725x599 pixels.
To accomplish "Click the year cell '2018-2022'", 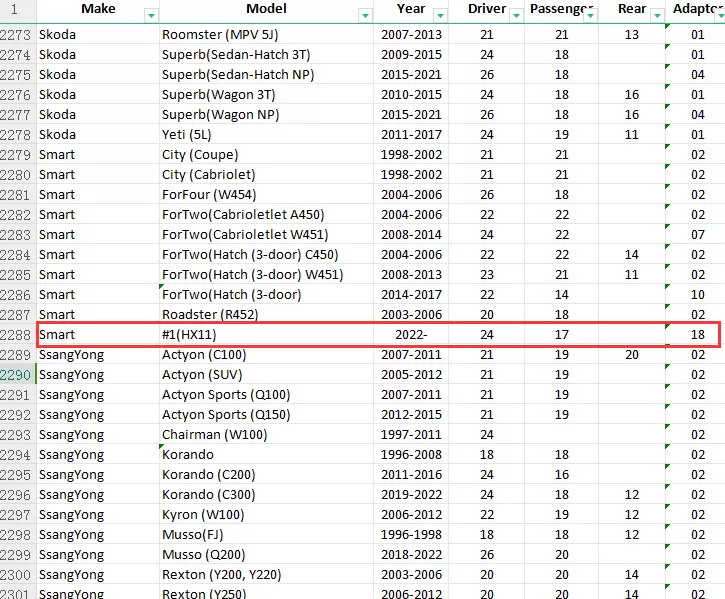I will (411, 555).
